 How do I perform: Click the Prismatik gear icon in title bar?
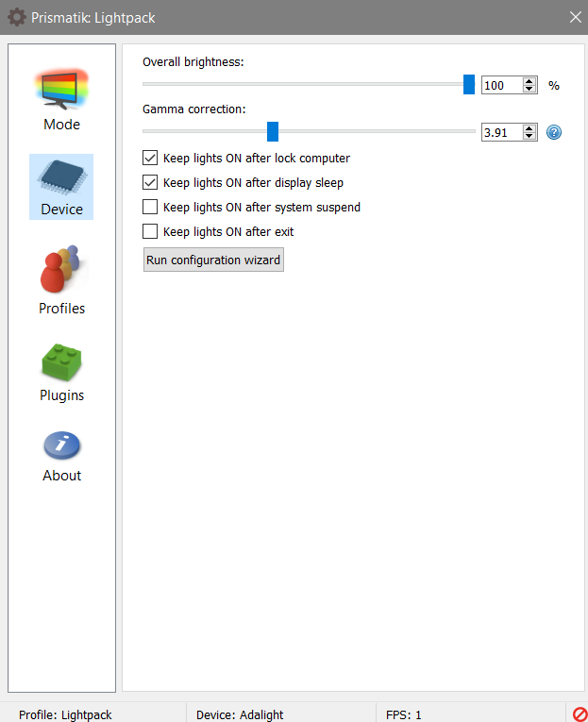(x=16, y=17)
